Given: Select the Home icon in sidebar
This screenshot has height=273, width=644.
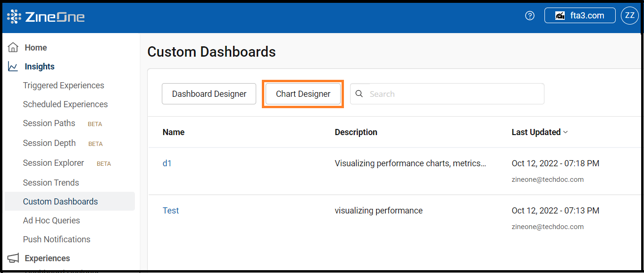Looking at the screenshot, I should [13, 47].
